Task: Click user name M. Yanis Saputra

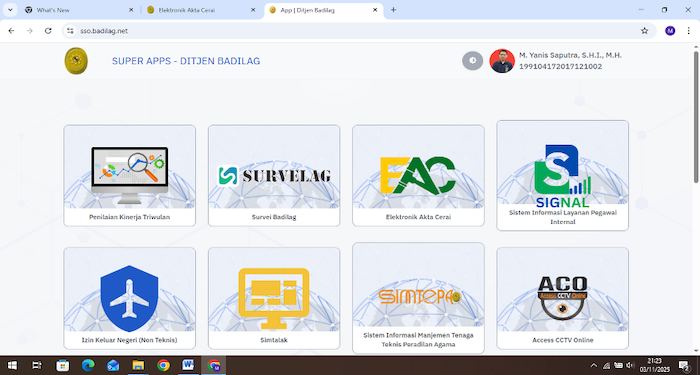Action: coord(570,55)
